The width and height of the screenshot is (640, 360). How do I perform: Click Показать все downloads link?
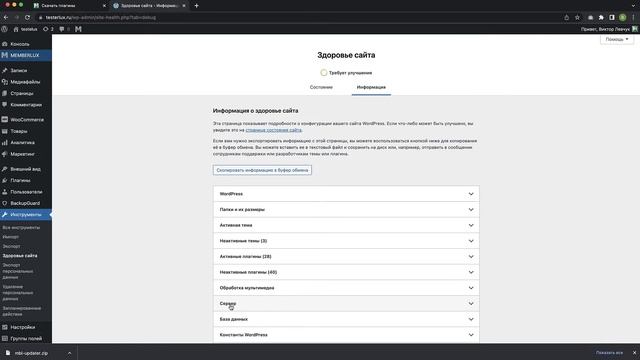point(609,353)
